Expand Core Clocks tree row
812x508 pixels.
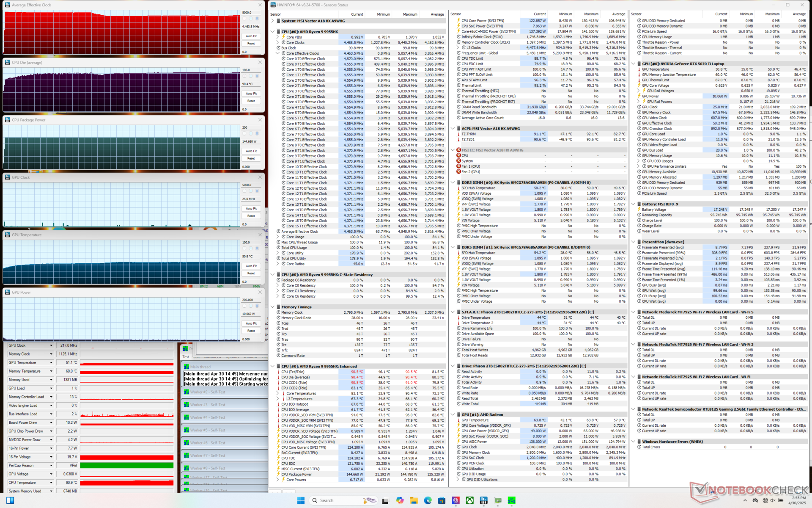point(278,43)
